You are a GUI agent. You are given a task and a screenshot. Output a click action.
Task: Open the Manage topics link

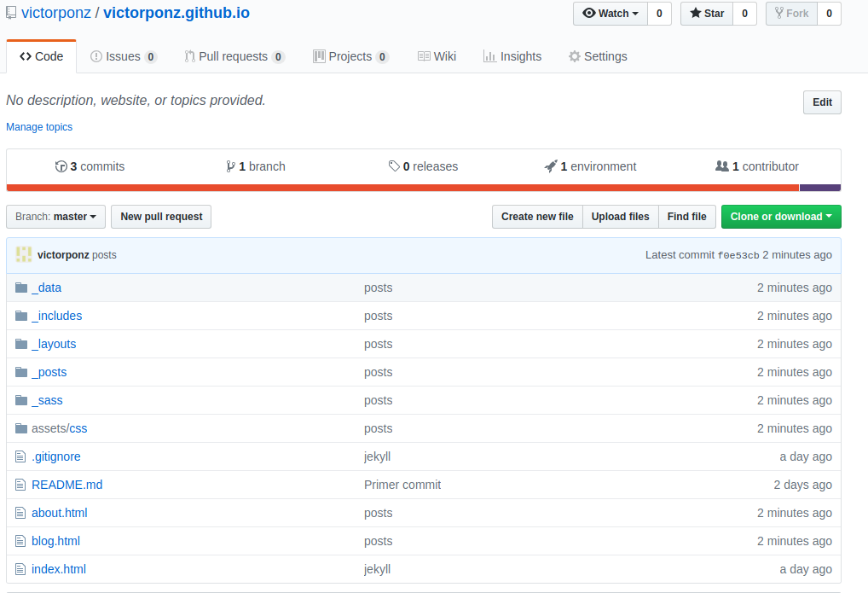38,126
